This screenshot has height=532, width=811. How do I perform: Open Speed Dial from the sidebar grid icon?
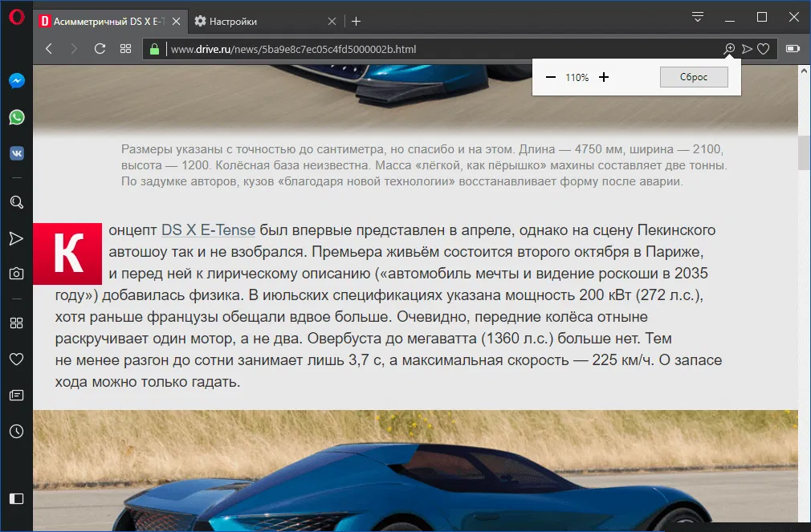click(x=17, y=323)
